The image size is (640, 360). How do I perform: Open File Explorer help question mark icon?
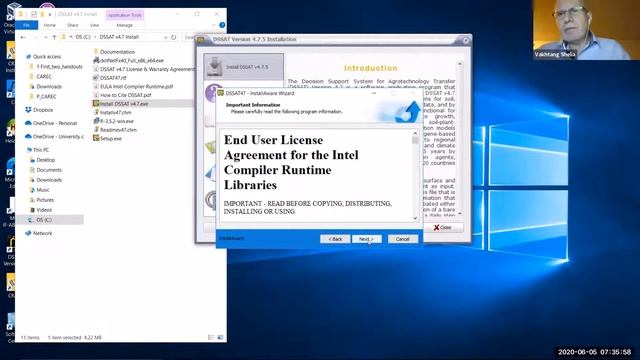click(222, 25)
